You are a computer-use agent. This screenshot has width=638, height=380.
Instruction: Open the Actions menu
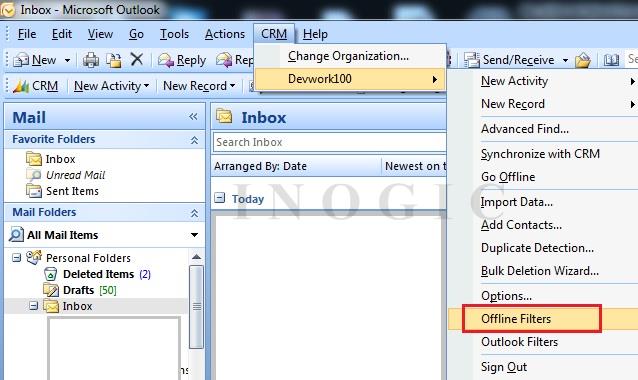coord(225,34)
